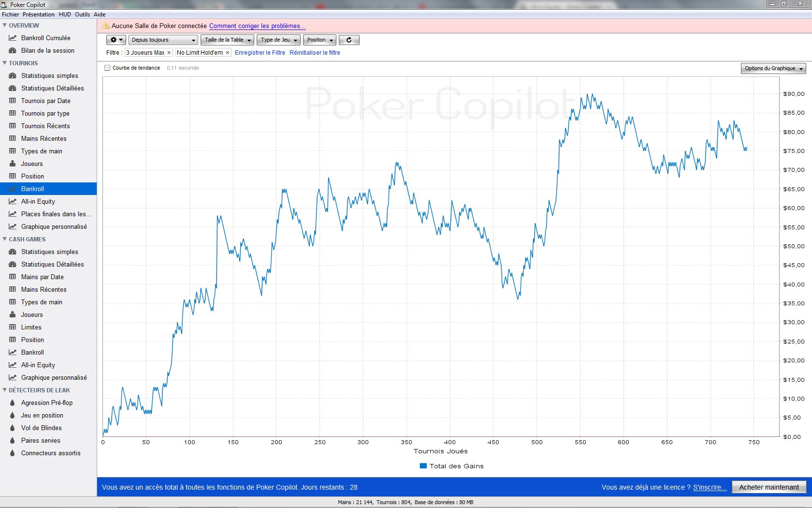This screenshot has height=508, width=812.
Task: Collapse the TOURNOIS section
Action: pos(5,63)
